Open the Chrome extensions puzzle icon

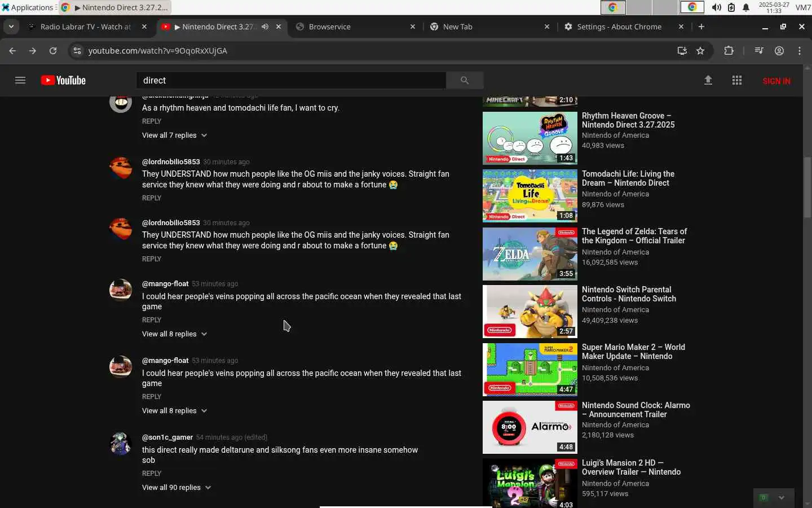click(x=729, y=51)
